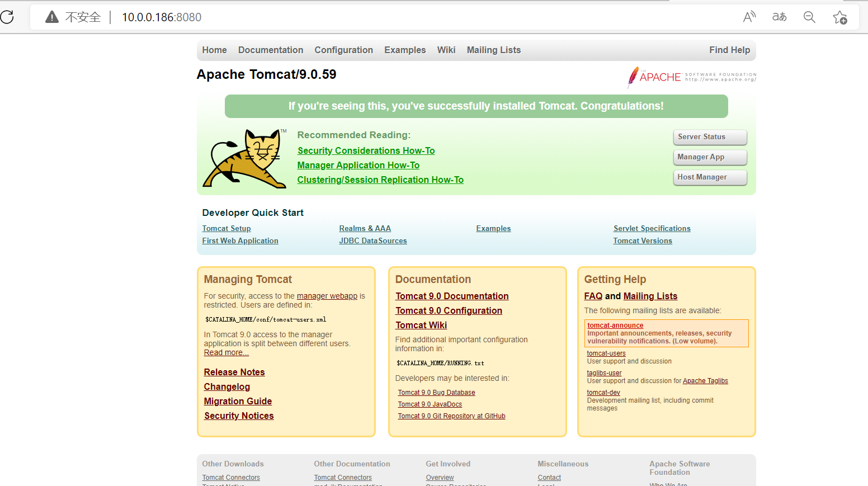Click the Apache Software Foundation logo

tap(691, 77)
